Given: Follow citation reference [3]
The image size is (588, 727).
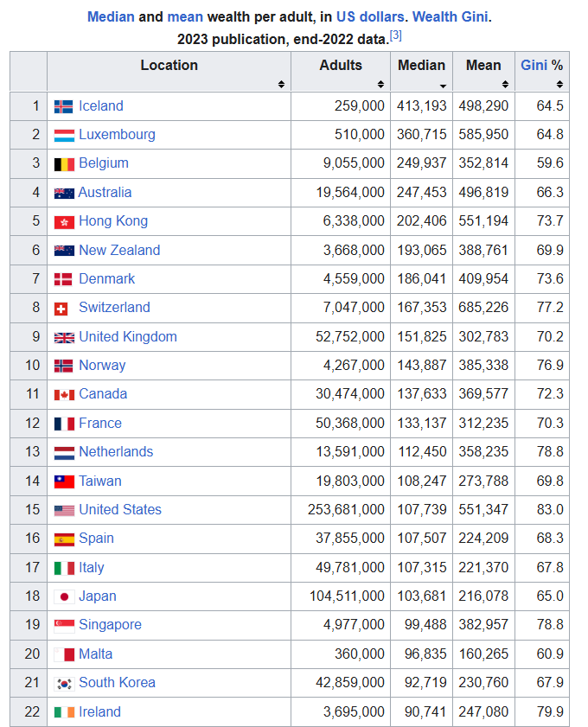Looking at the screenshot, I should pyautogui.click(x=395, y=35).
